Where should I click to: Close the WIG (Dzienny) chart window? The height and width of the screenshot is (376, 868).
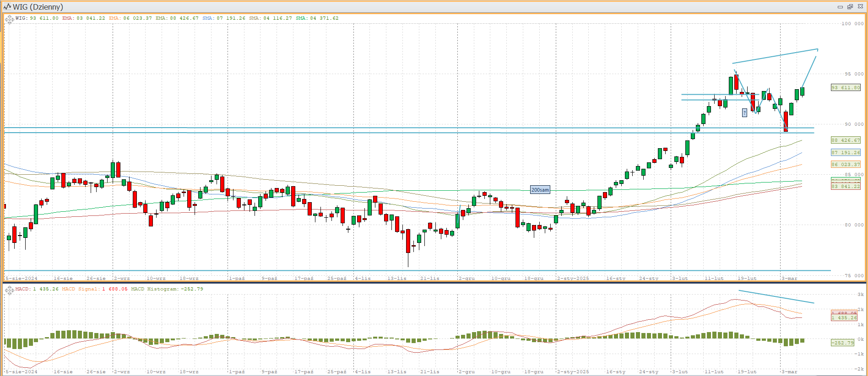pos(860,6)
